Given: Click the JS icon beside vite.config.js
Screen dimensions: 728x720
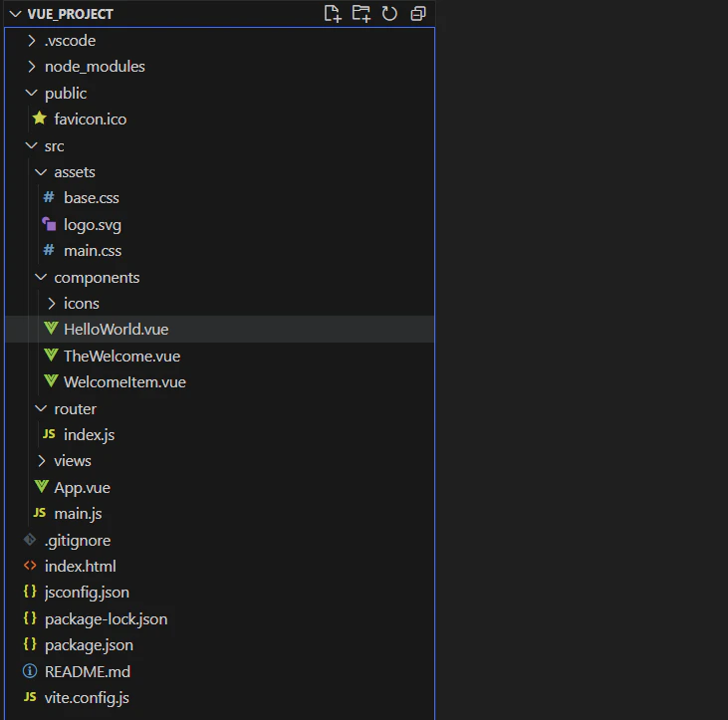Looking at the screenshot, I should (30, 697).
